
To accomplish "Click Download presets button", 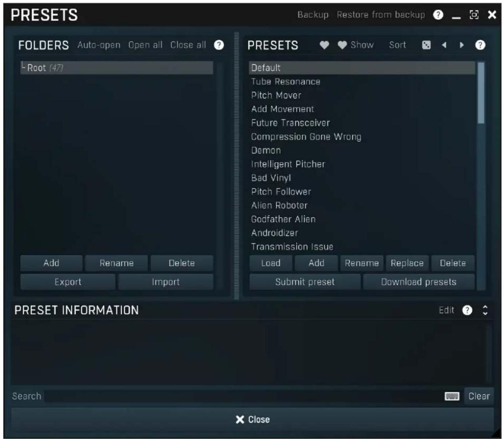I will click(x=419, y=282).
